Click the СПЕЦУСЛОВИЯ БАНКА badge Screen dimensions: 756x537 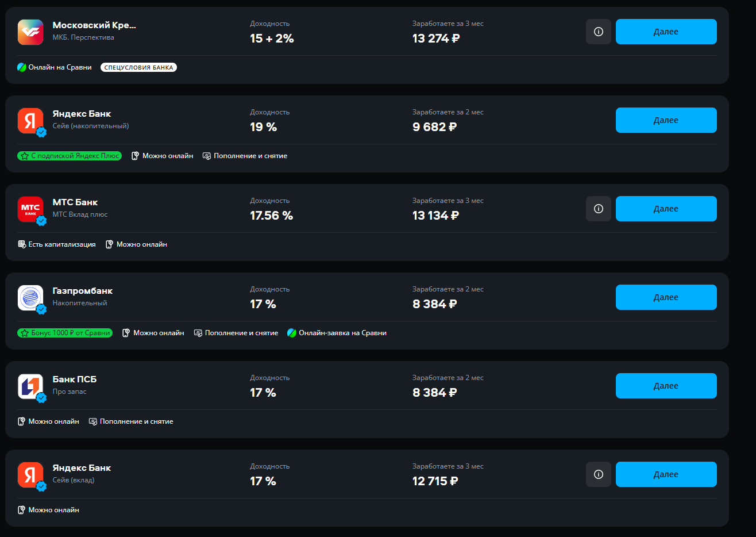tap(138, 67)
